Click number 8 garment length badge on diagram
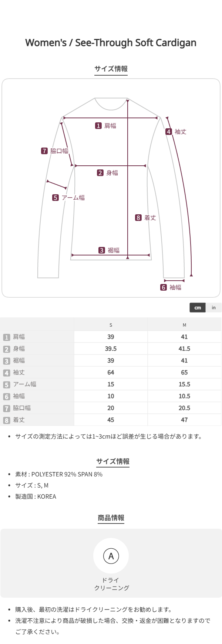The width and height of the screenshot is (222, 644). [138, 218]
